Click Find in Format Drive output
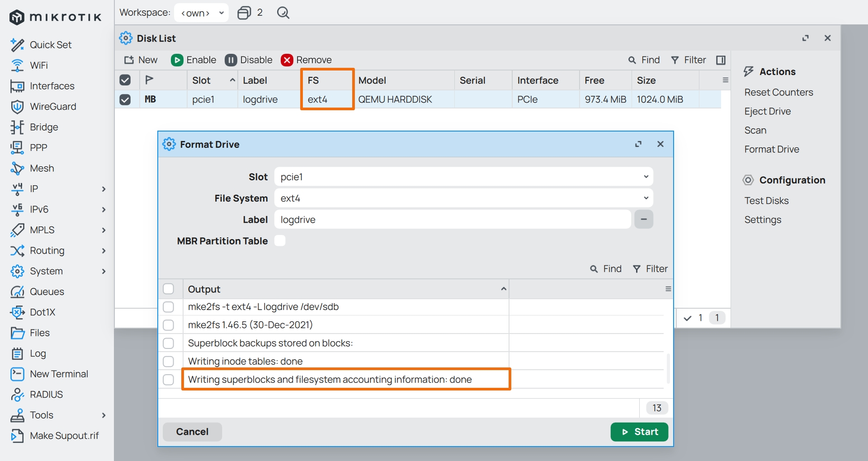The width and height of the screenshot is (868, 461). pyautogui.click(x=606, y=269)
